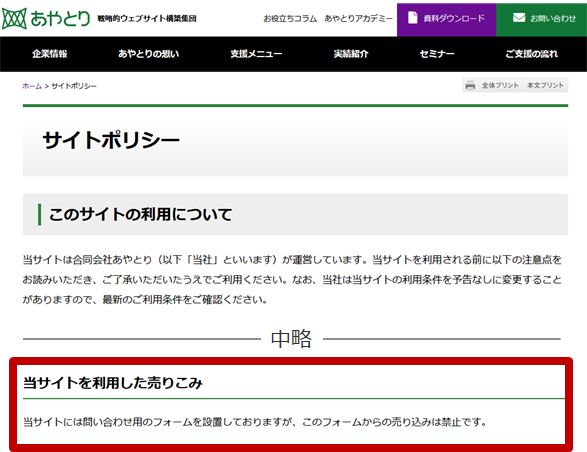Click the ホーム breadcrumb link
587x452 pixels.
[x=32, y=86]
